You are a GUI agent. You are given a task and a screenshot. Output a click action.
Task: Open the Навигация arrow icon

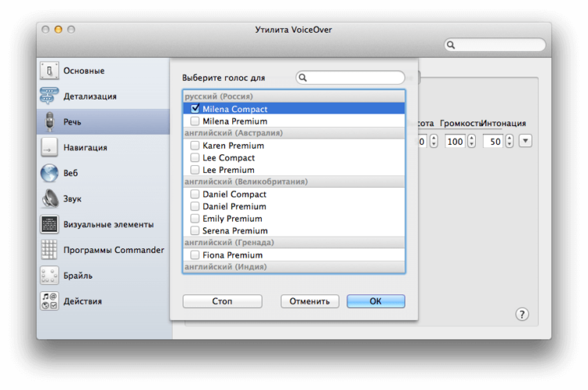pos(49,147)
